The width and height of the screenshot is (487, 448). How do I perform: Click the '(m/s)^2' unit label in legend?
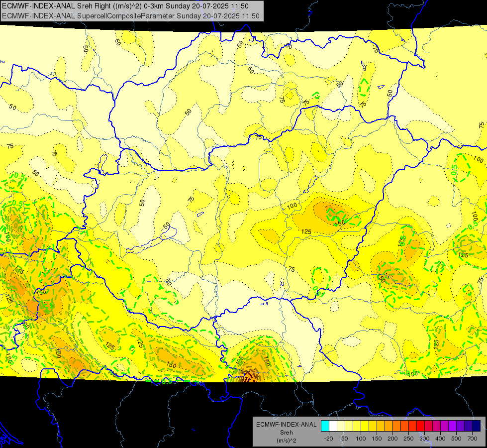coord(287,441)
